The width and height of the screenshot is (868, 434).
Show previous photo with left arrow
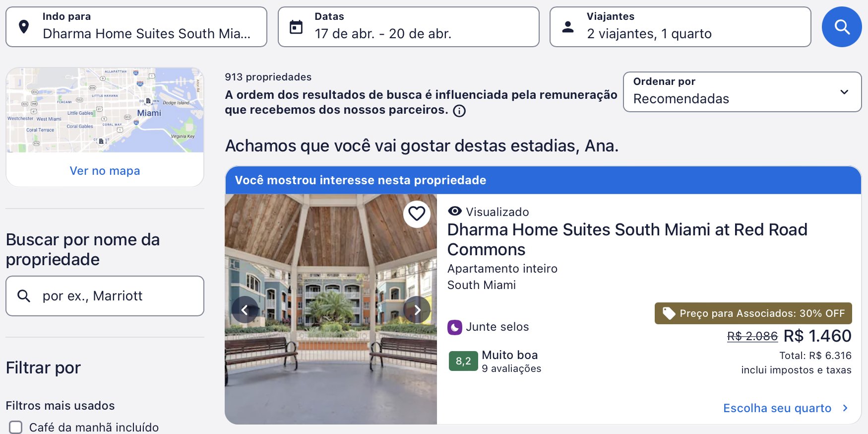pos(245,310)
